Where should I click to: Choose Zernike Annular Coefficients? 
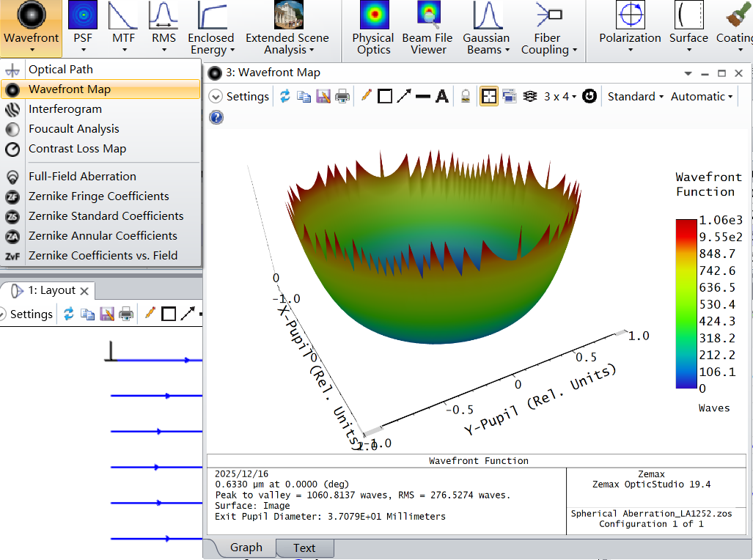(x=101, y=236)
